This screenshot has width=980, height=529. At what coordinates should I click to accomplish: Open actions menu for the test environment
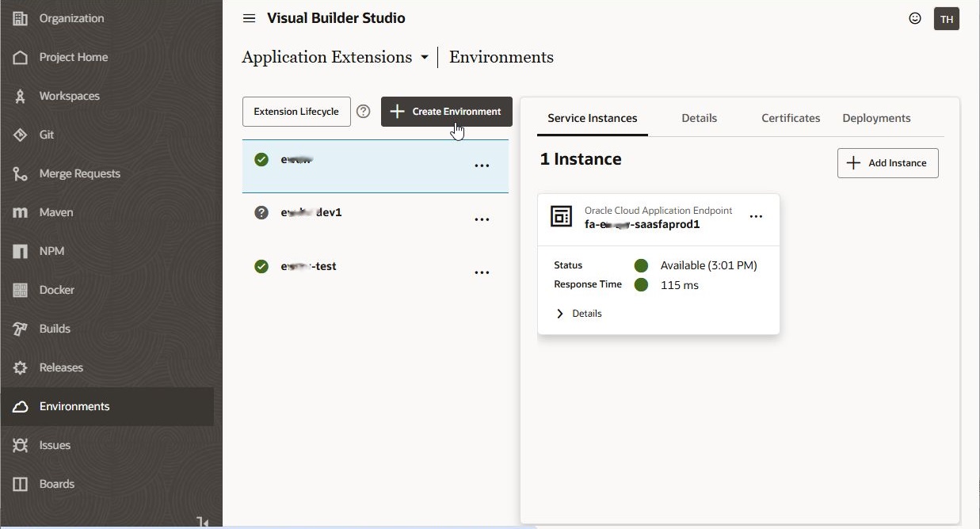[482, 272]
